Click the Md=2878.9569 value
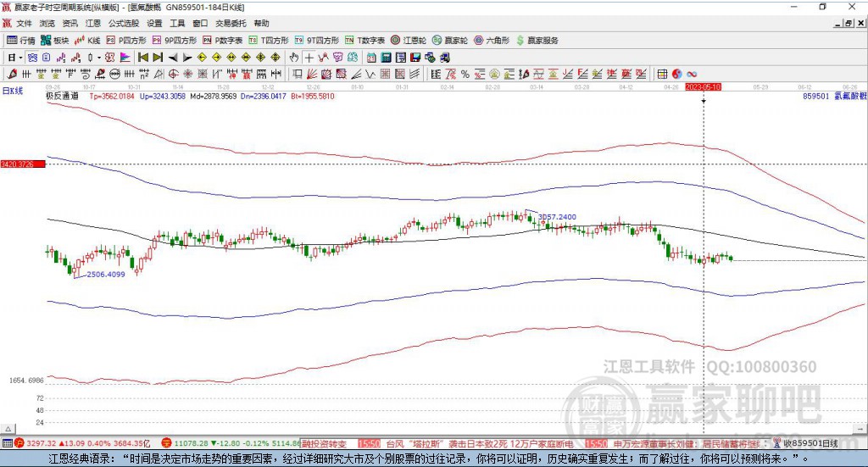 click(213, 97)
